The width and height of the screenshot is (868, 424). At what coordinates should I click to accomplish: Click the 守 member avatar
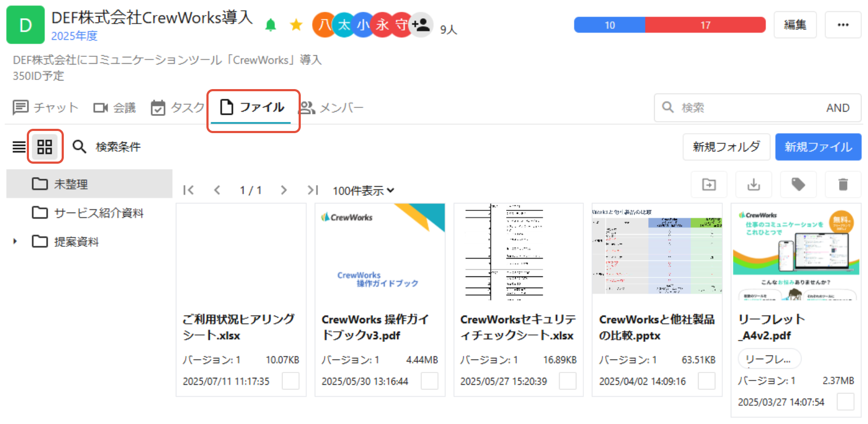pyautogui.click(x=401, y=25)
